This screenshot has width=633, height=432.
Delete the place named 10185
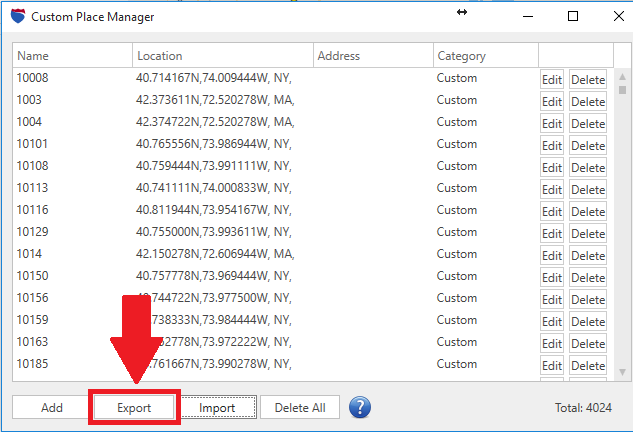(x=588, y=366)
